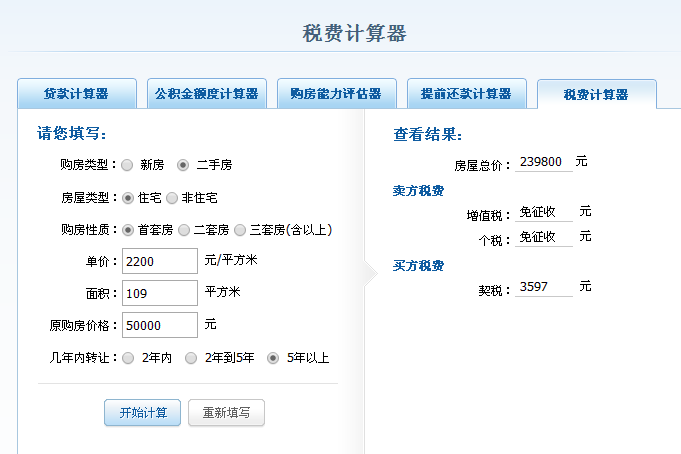Open the 购房能力评估器 tab
The image size is (681, 454).
336,94
